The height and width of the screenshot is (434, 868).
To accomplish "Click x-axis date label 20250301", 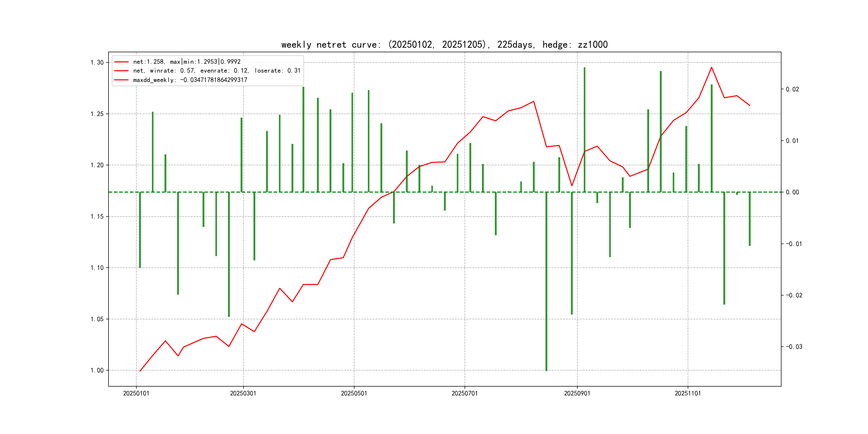I will point(243,393).
